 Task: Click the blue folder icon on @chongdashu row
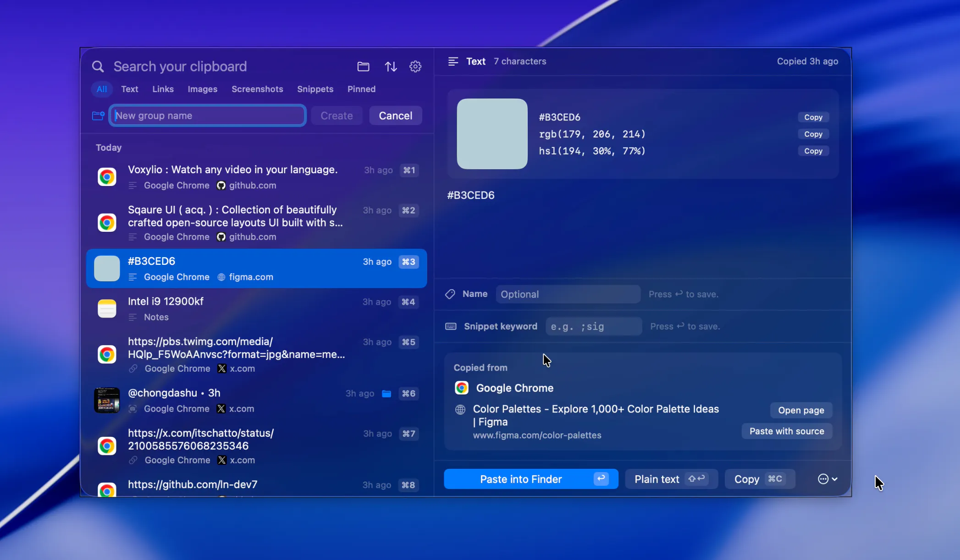[x=386, y=394]
